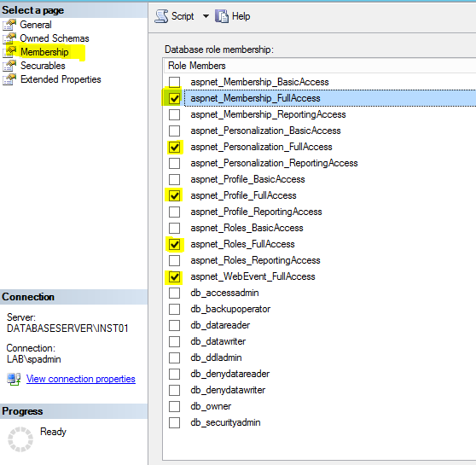Click the Help button label
476x465 pixels.
click(x=241, y=16)
